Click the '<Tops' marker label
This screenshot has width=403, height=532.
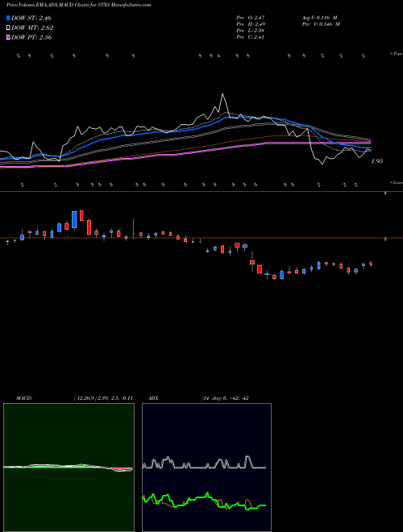point(396,54)
